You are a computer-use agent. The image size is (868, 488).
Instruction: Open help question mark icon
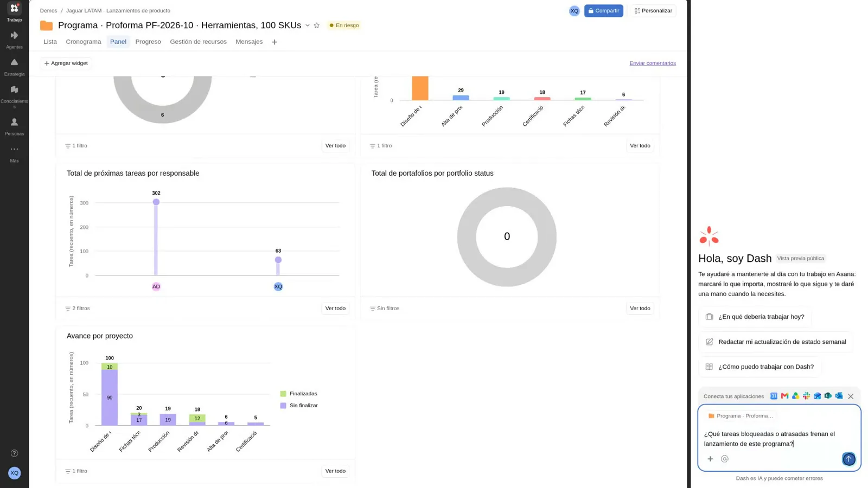(14, 453)
